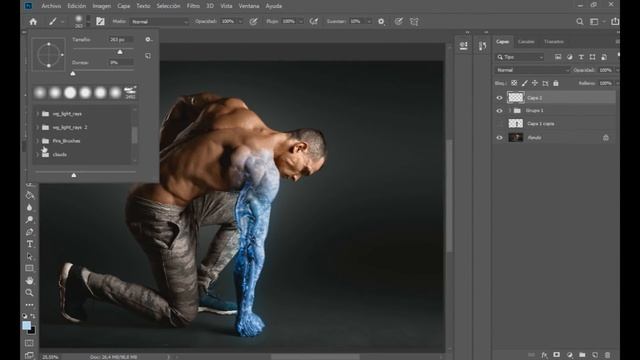This screenshot has height=360, width=640.
Task: Lock transparent pixels checkerboard icon
Action: pos(514,83)
